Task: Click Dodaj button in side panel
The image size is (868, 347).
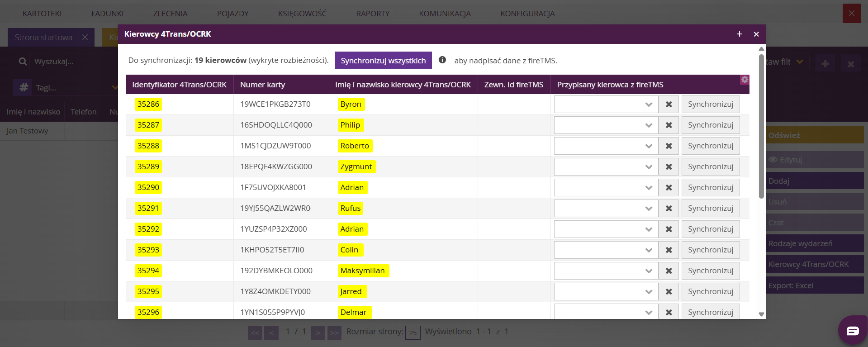Action: pos(815,181)
